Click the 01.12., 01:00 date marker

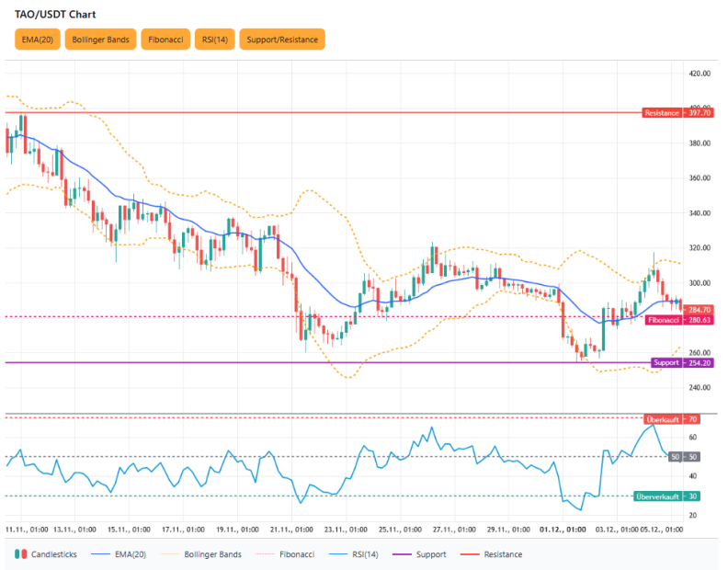point(563,530)
